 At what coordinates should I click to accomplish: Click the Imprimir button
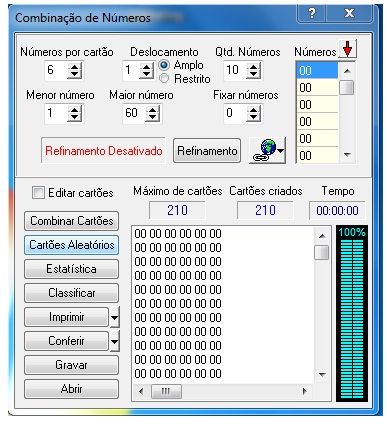(67, 317)
